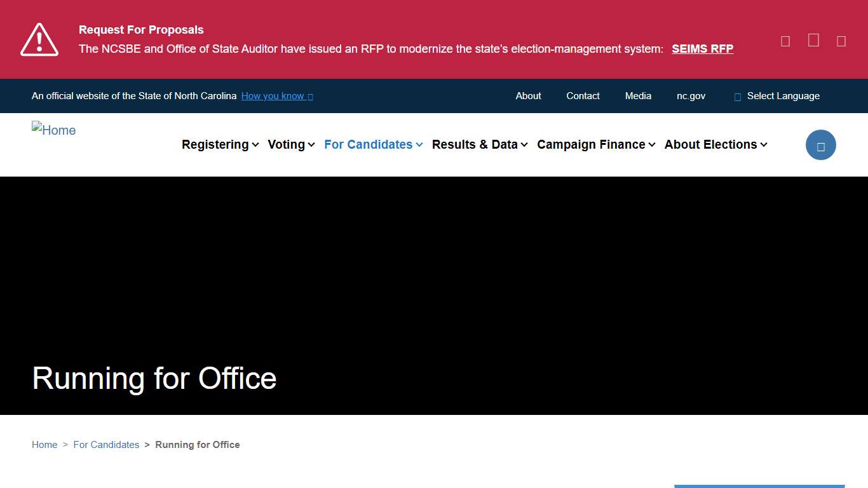The width and height of the screenshot is (868, 488).
Task: Visit nc.gov from the utility bar
Action: 691,96
